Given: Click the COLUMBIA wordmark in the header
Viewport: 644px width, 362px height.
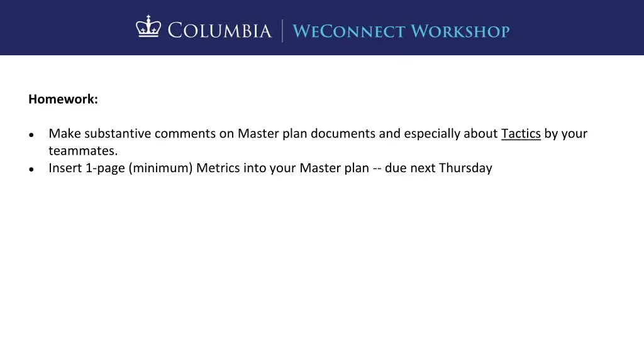Looking at the screenshot, I should tap(219, 31).
